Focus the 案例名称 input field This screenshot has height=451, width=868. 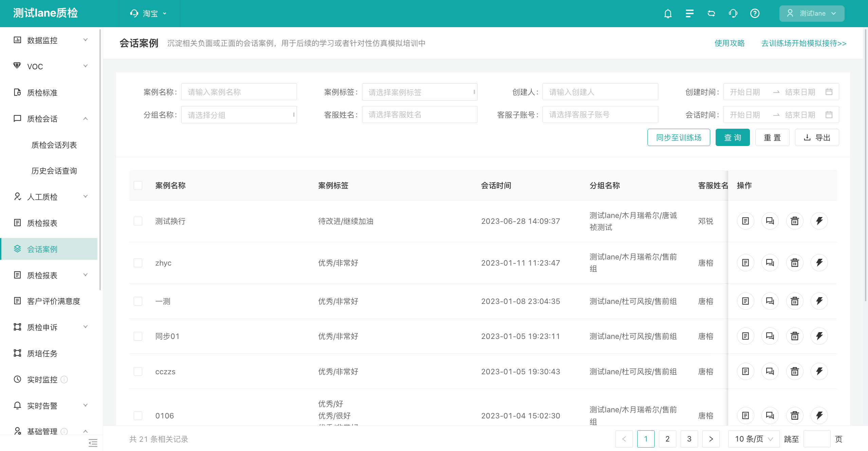[x=239, y=92]
